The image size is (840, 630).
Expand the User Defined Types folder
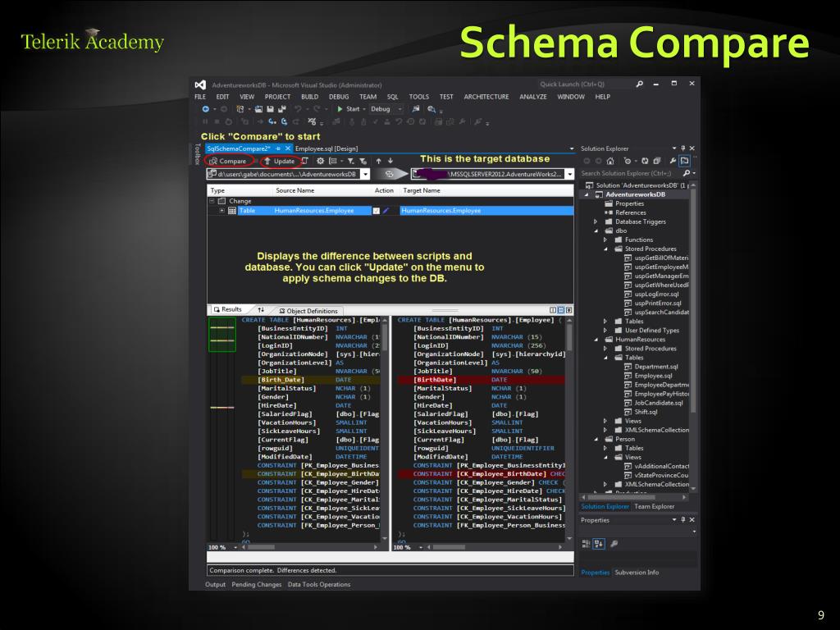coord(605,331)
